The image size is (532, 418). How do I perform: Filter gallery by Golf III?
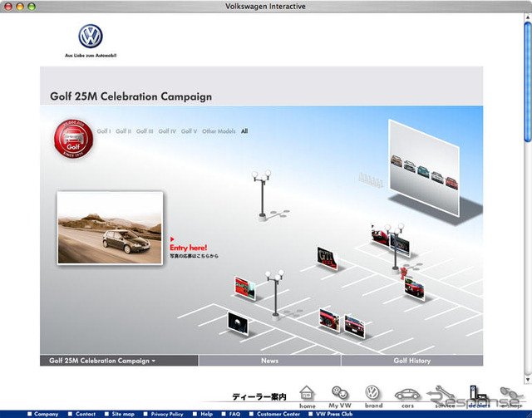145,131
